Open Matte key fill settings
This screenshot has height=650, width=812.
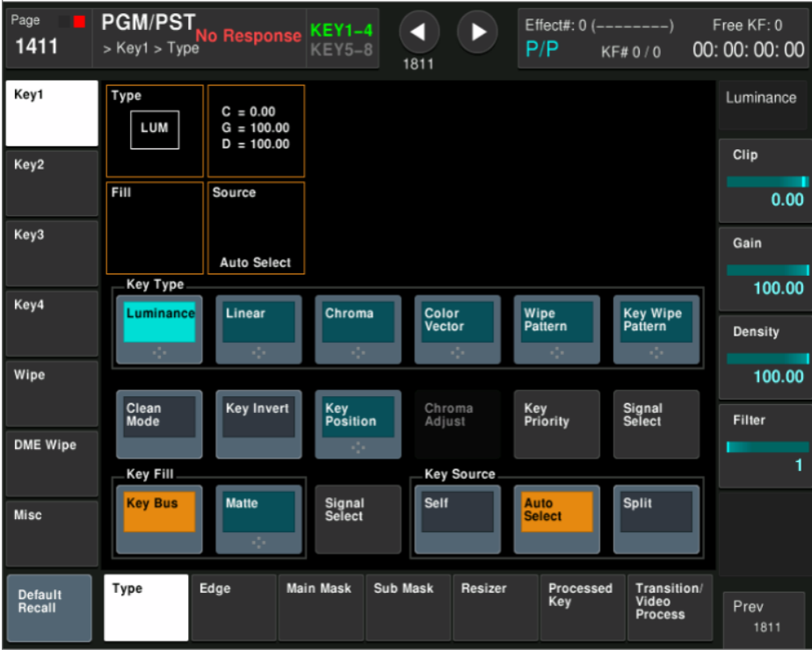coord(258,518)
